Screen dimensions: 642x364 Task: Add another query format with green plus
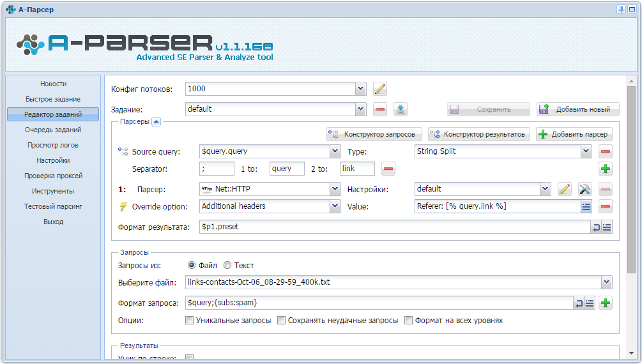click(x=606, y=303)
